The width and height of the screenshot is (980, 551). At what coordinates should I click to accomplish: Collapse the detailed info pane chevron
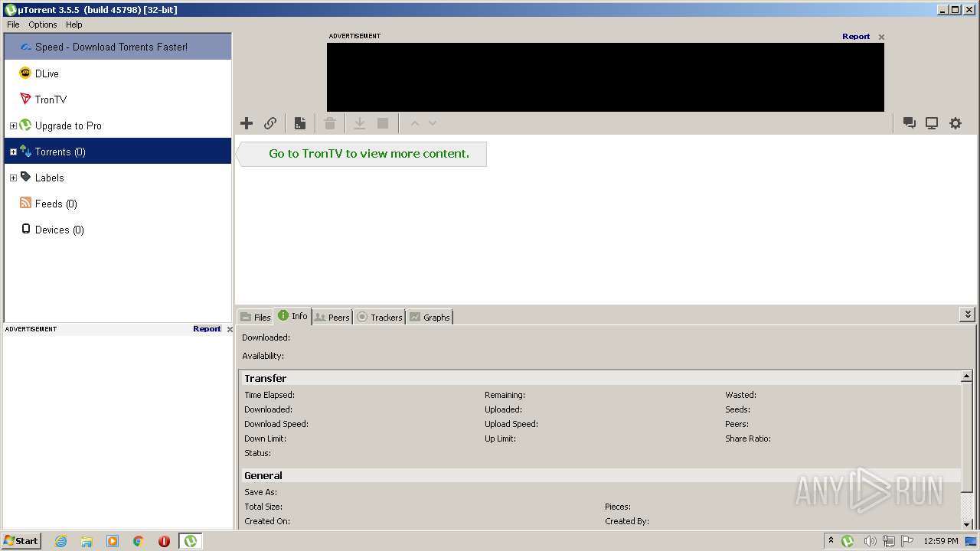click(968, 315)
